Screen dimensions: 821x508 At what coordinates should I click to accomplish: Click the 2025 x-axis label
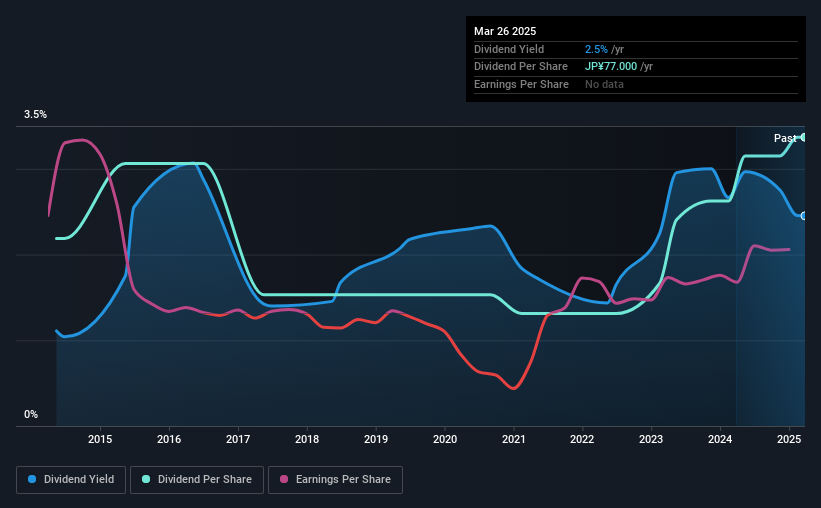point(789,439)
